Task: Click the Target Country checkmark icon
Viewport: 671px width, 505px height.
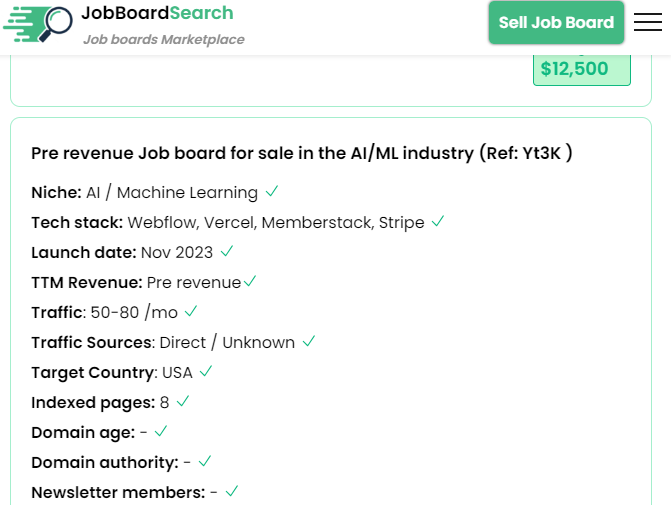Action: (206, 371)
